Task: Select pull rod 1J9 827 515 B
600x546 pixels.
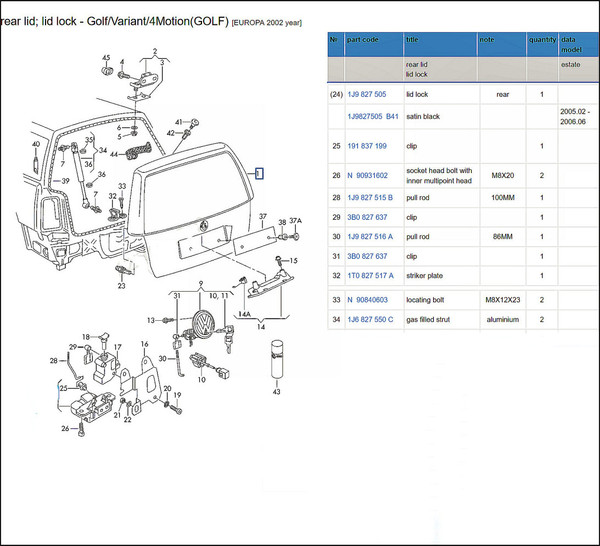Action: 368,200
